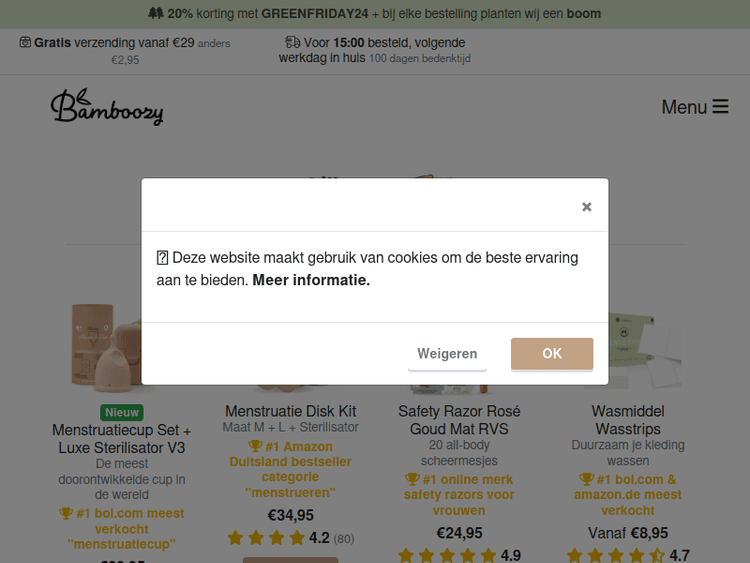Click the gift box shipping icon
750x563 pixels.
coord(25,42)
